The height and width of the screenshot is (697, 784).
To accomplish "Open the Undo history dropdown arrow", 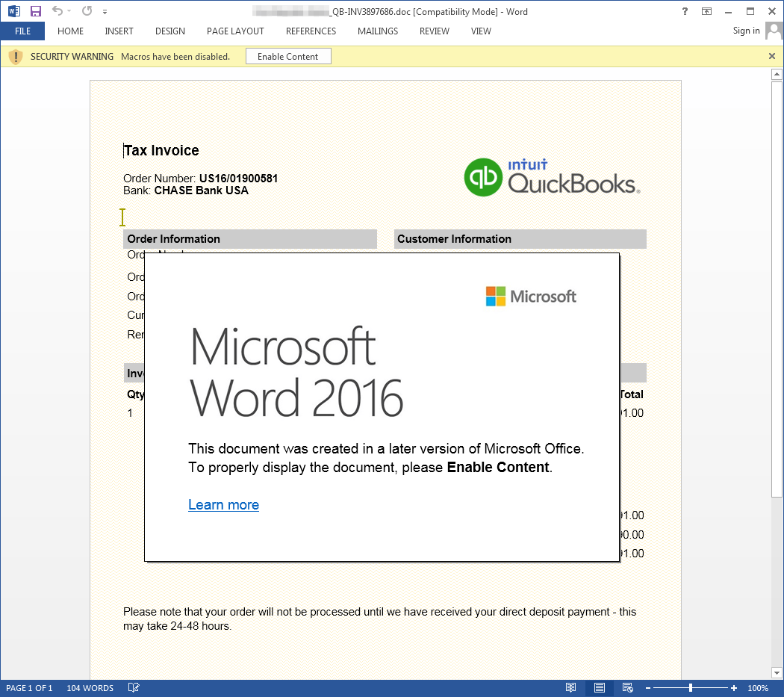I will (x=69, y=11).
